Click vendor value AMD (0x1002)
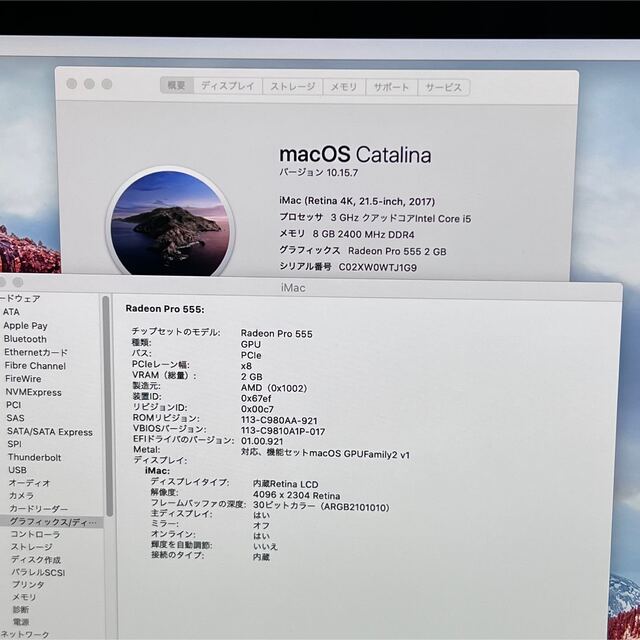 pyautogui.click(x=274, y=388)
